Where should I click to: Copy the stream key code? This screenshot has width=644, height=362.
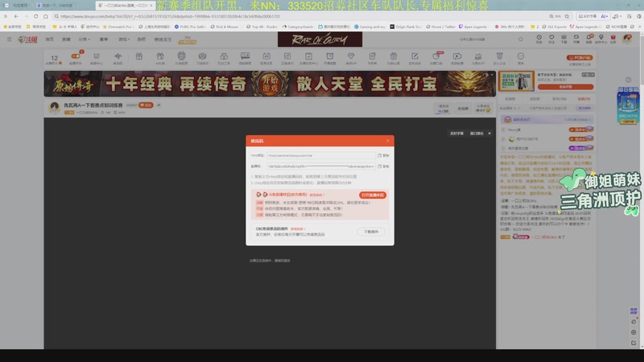(x=383, y=167)
